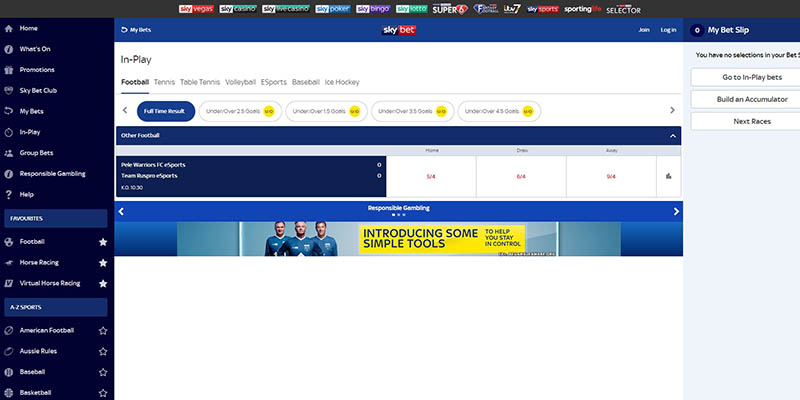Click bet slip count badge showing 0
This screenshot has width=800, height=400.
[697, 30]
